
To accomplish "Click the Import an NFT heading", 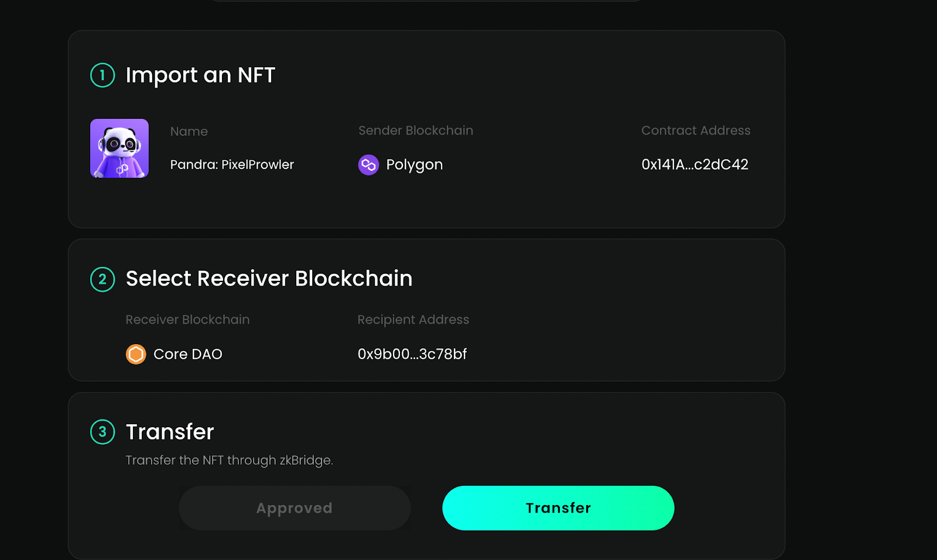I will coord(200,75).
